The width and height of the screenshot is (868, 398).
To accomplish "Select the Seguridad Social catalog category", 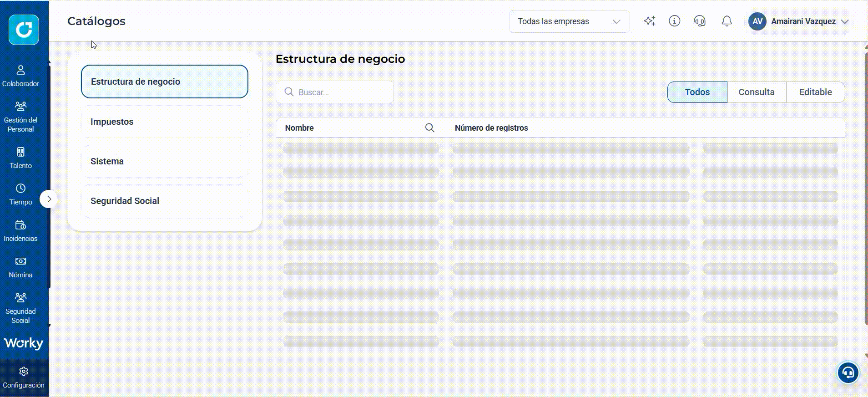I will pos(165,201).
